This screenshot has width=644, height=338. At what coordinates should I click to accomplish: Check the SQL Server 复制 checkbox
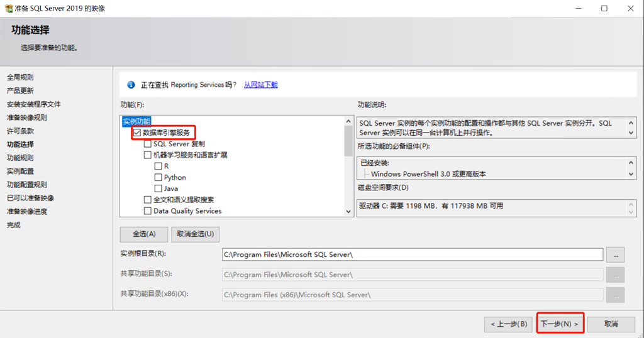(x=147, y=144)
